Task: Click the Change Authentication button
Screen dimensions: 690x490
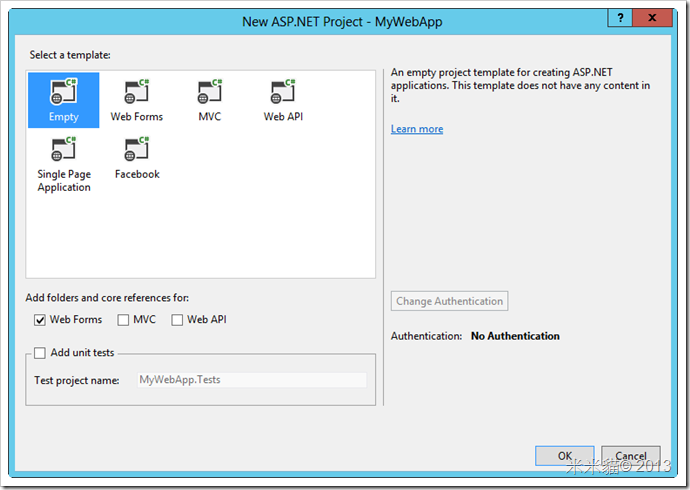Action: tap(449, 301)
